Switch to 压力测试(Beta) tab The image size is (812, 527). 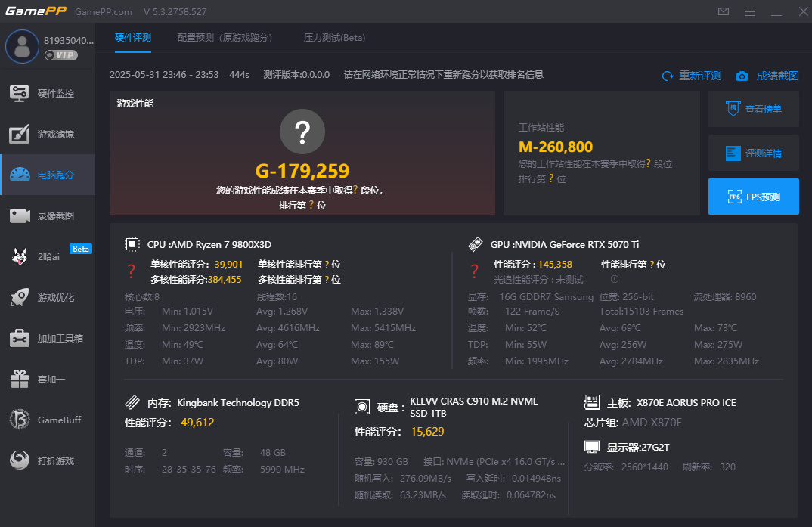click(x=334, y=38)
